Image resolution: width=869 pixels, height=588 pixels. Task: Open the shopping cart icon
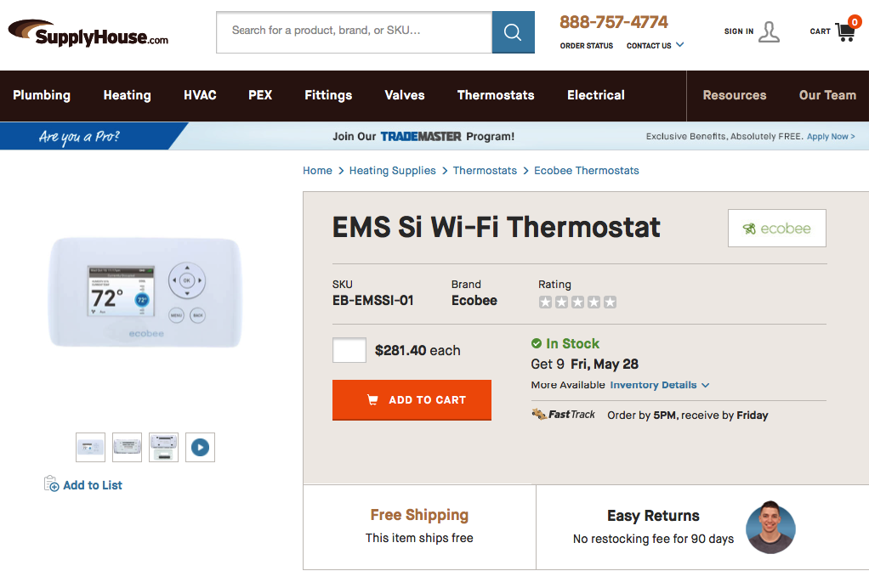845,31
